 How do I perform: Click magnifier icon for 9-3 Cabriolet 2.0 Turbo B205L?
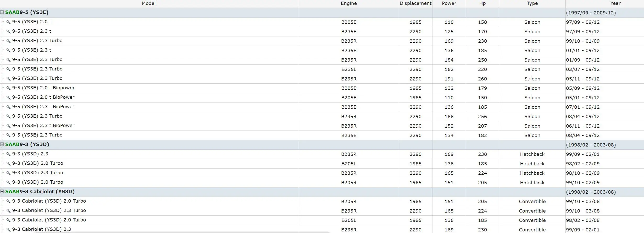(x=8, y=220)
